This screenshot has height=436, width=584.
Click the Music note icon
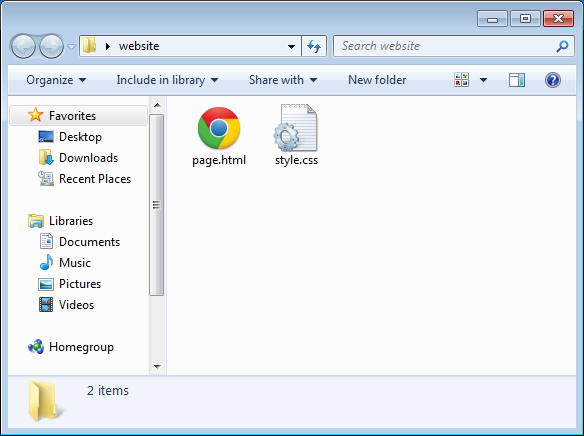[46, 262]
